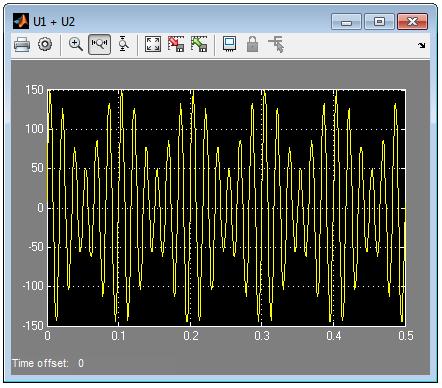
Task: Minimize the U1 + U2 scope window
Action: point(346,22)
